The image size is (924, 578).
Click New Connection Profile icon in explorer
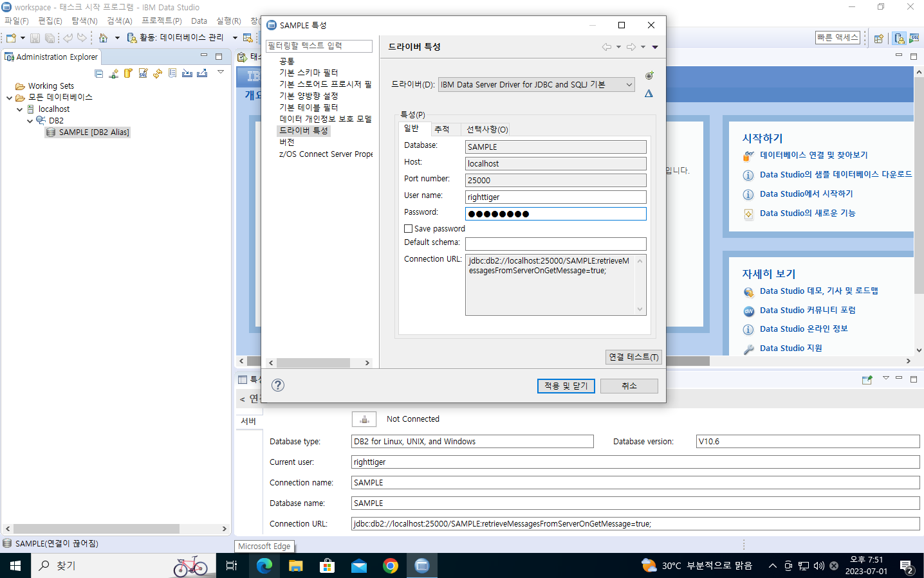click(x=113, y=73)
